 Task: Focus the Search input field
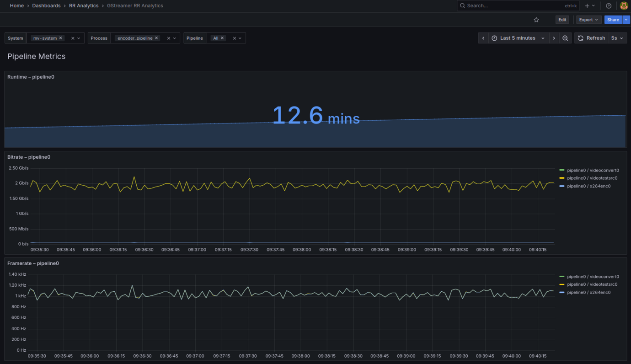[x=518, y=5]
